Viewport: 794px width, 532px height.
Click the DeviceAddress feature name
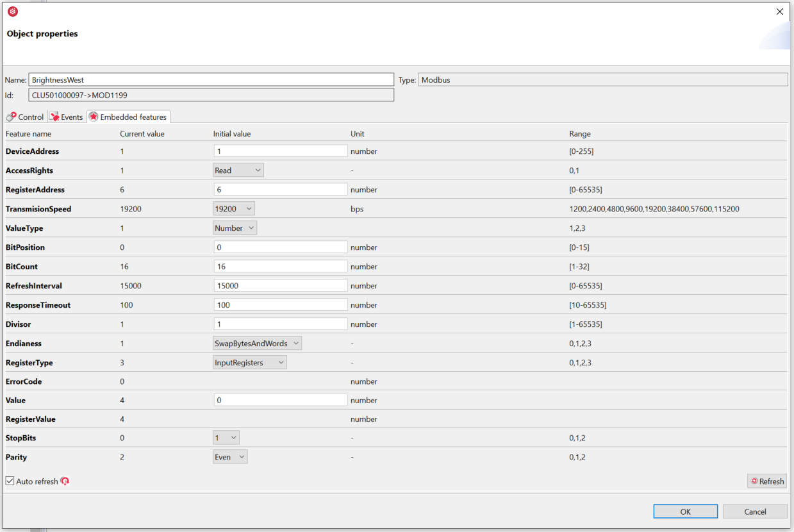pyautogui.click(x=32, y=151)
